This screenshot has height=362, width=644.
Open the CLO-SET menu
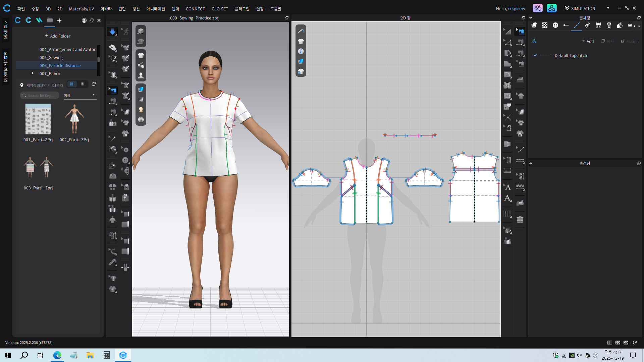pyautogui.click(x=219, y=9)
